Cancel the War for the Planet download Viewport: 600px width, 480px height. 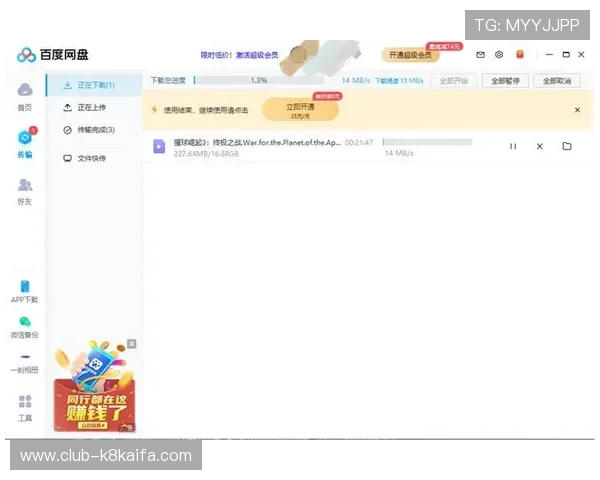click(540, 146)
